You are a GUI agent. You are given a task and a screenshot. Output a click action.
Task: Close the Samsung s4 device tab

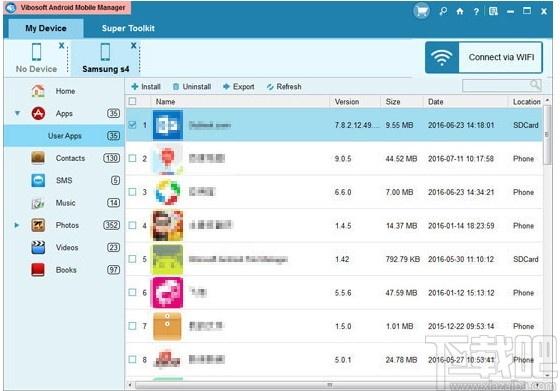(134, 46)
